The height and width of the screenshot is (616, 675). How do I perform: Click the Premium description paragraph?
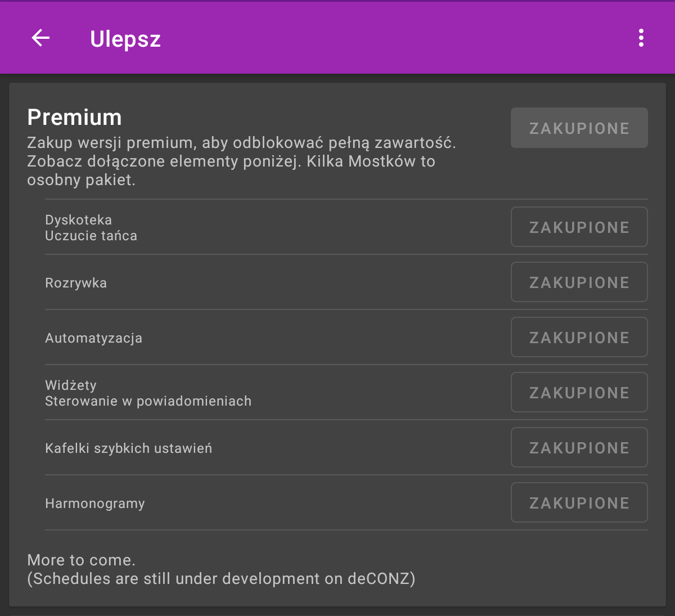click(242, 161)
